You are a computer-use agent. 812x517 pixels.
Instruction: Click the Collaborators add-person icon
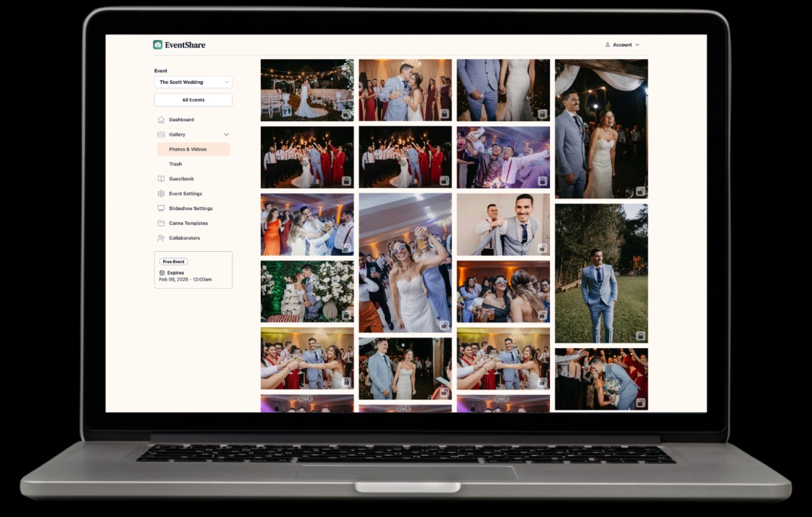click(161, 238)
